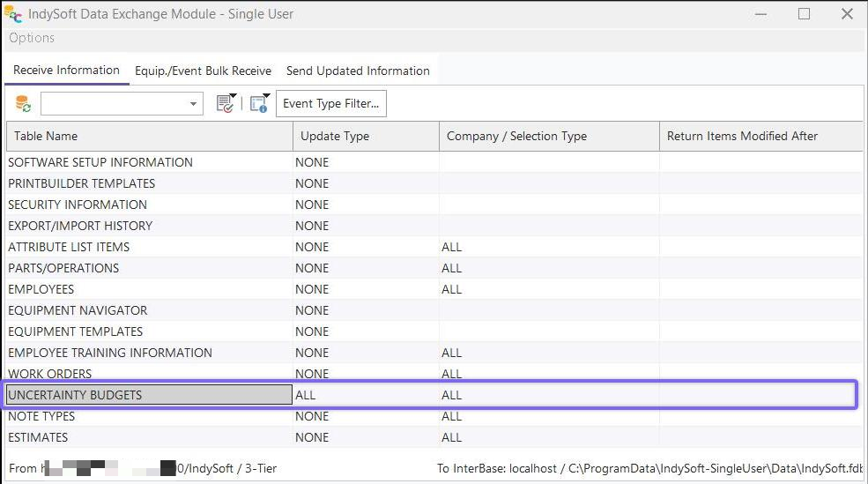868x484 pixels.
Task: Click the IndySoft app icon in title bar
Action: pos(14,14)
